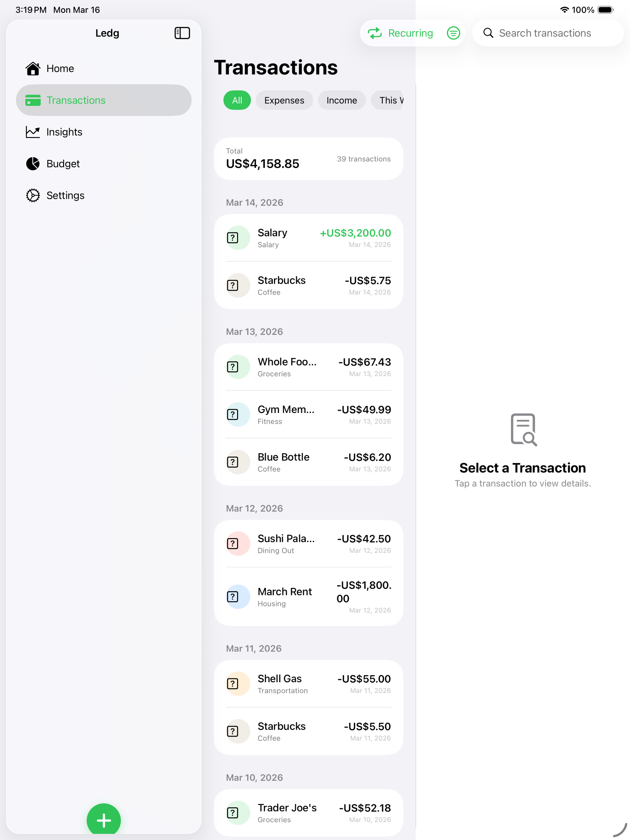Open Starbucks transaction of -US$5.50

point(308,731)
